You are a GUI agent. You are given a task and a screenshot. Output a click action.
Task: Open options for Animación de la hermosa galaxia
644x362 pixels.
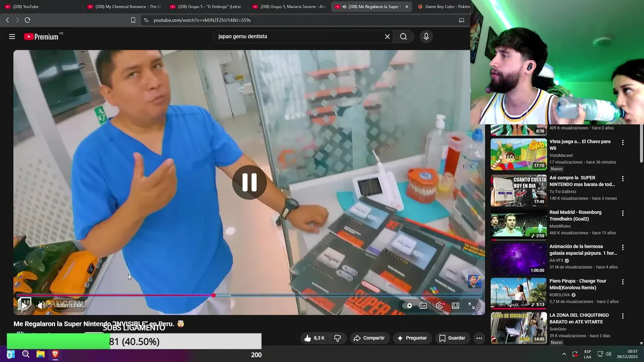[x=623, y=248]
